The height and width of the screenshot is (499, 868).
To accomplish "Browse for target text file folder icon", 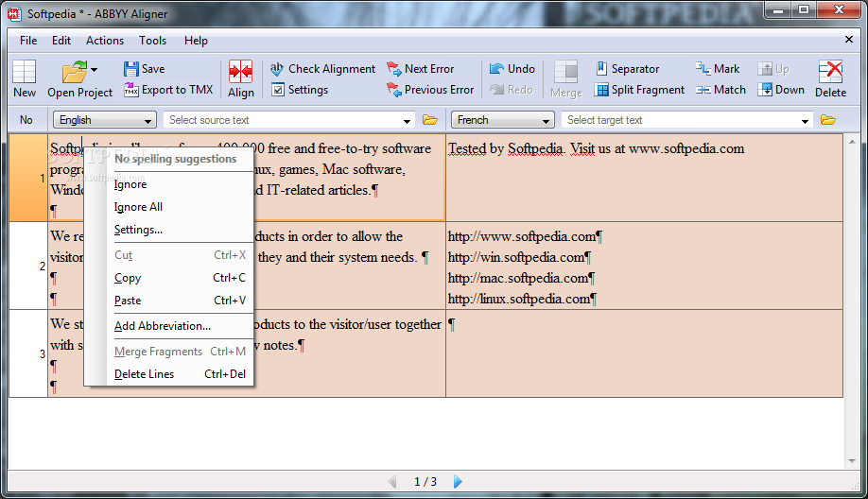I will (x=828, y=120).
